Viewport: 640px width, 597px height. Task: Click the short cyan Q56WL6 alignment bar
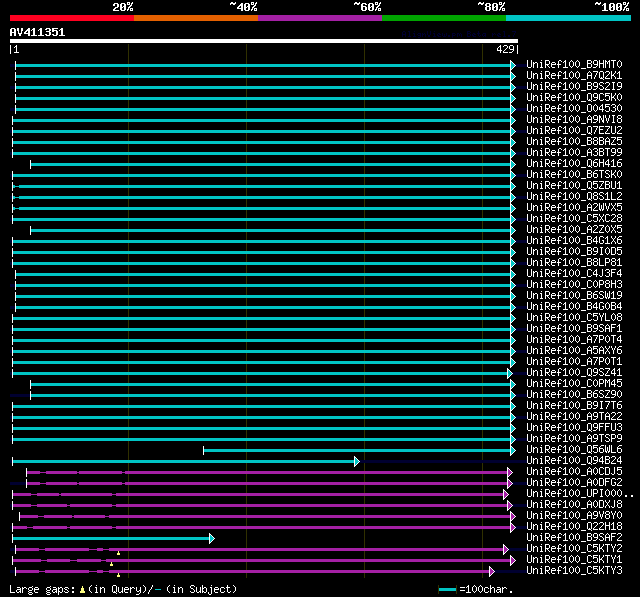(357, 451)
